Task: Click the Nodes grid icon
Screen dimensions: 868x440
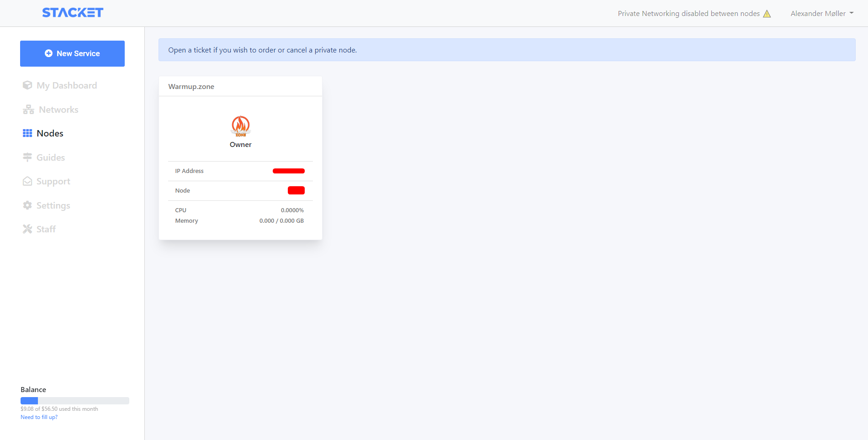Action: [x=27, y=133]
